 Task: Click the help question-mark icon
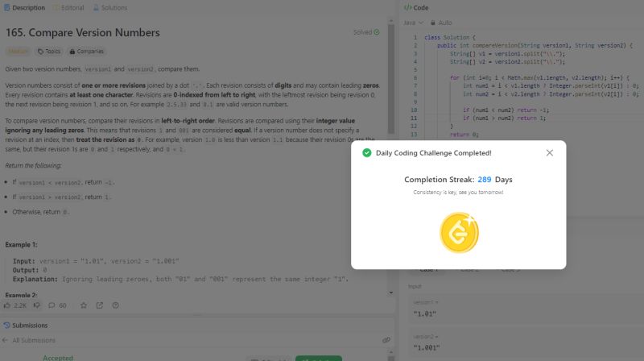(115, 305)
